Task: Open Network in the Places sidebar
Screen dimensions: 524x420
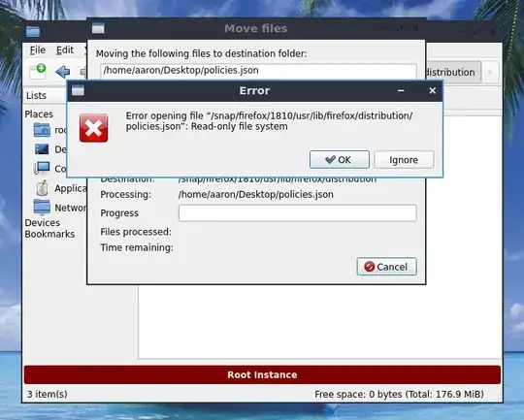Action: (60, 208)
